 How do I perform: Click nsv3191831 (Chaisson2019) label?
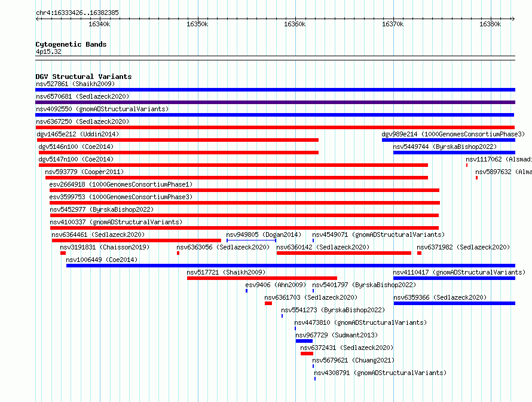click(x=105, y=247)
